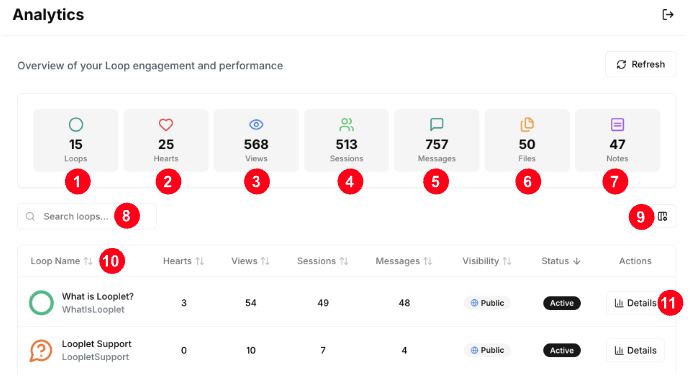This screenshot has width=690, height=382.
Task: Click the 757 Messages count
Action: pyautogui.click(x=437, y=144)
